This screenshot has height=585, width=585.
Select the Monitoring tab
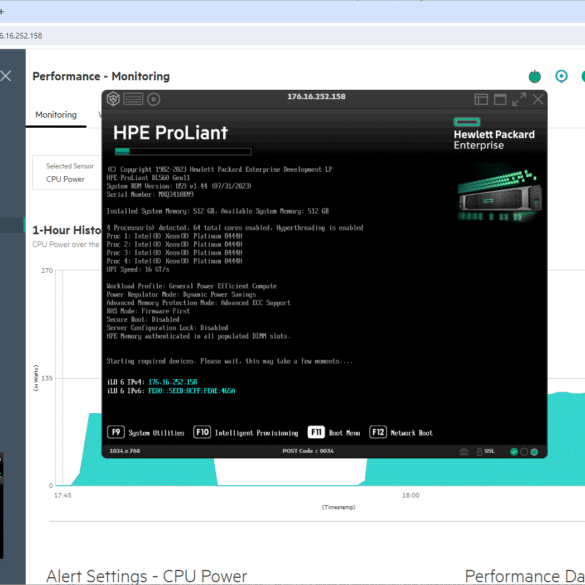point(56,115)
